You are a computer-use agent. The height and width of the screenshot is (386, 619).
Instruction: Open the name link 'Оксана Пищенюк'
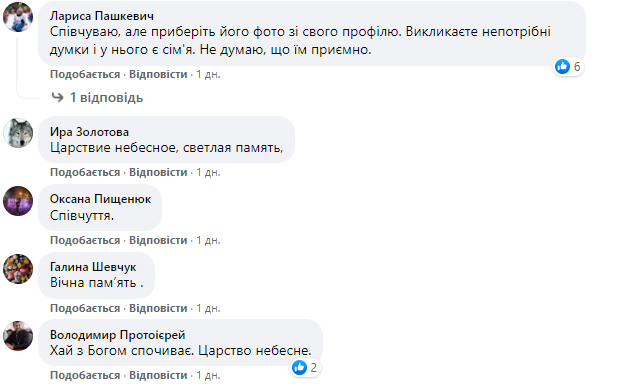tap(100, 199)
